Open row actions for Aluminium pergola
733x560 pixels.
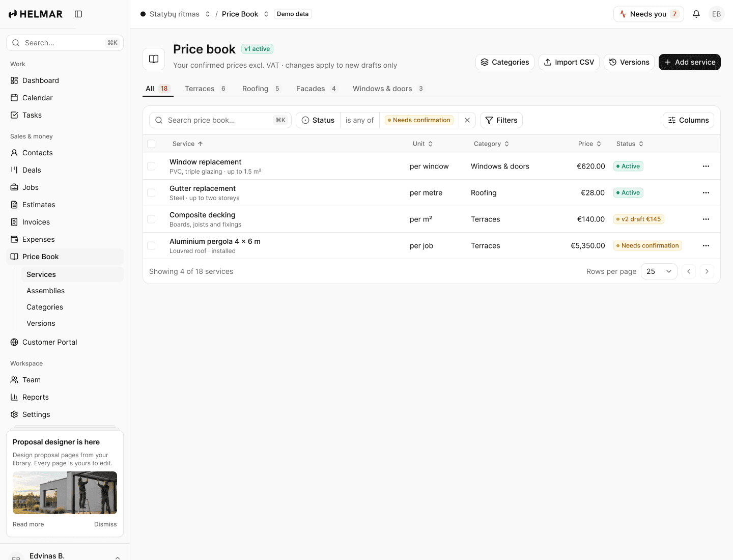point(706,246)
